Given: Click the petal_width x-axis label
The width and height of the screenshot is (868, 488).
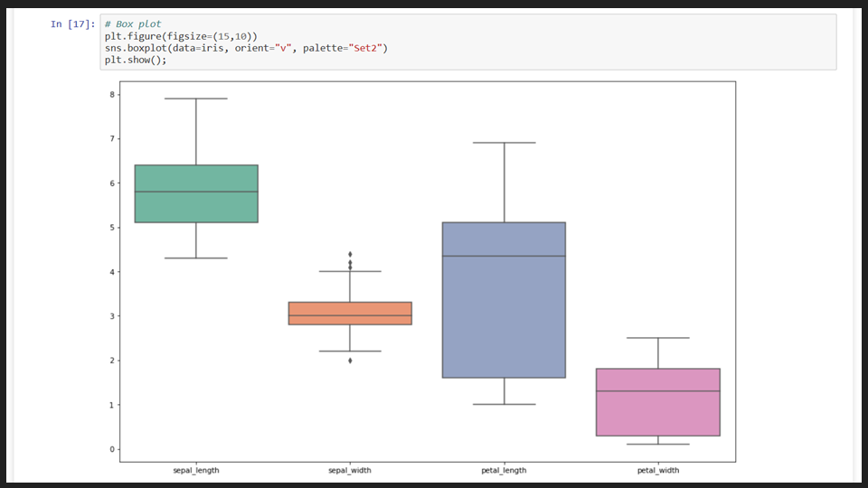Looking at the screenshot, I should point(657,470).
